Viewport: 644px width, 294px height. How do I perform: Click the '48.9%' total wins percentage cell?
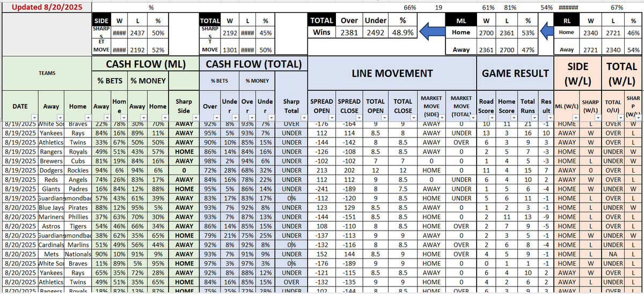[x=402, y=33]
